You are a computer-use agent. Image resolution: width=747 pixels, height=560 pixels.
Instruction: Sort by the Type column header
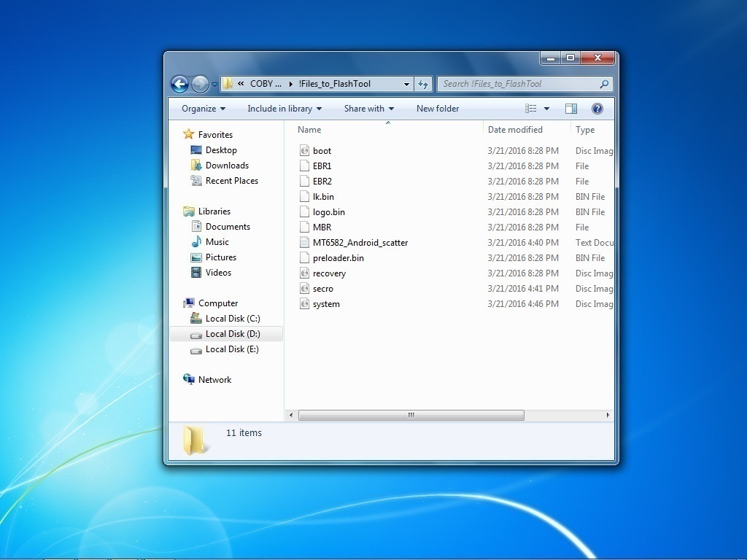(x=584, y=130)
